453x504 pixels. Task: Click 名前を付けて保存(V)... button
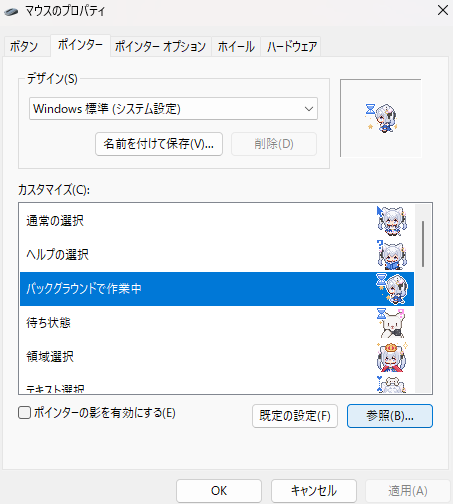[x=159, y=144]
